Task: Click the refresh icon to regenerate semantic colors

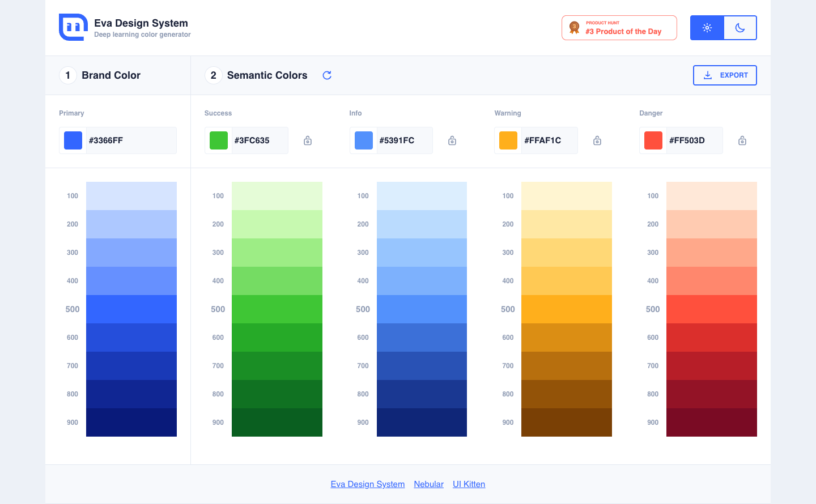Action: (327, 75)
